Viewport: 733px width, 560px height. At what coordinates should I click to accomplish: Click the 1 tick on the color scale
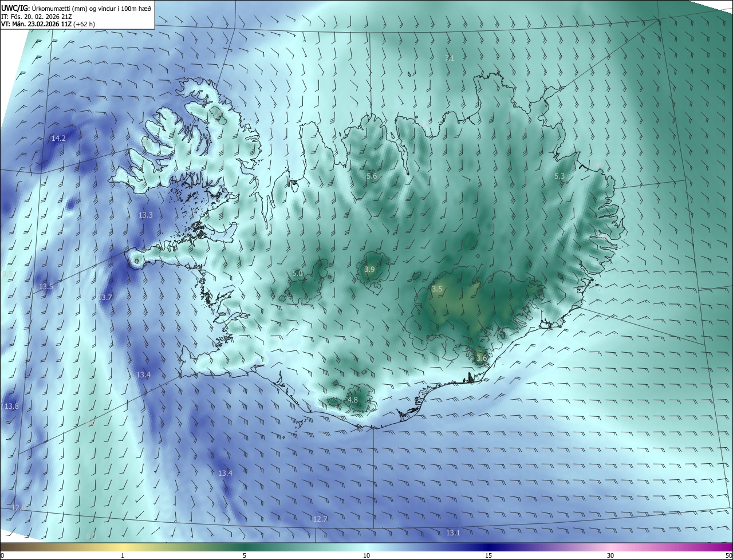[x=123, y=555]
